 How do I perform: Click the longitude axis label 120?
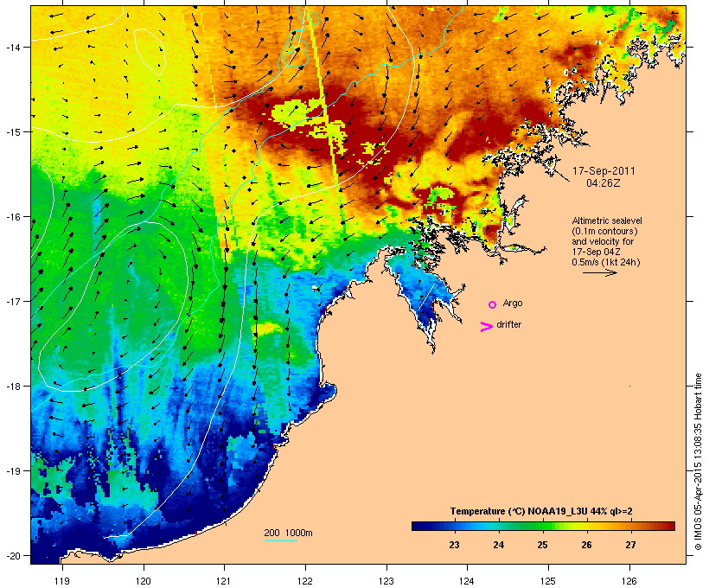click(144, 581)
